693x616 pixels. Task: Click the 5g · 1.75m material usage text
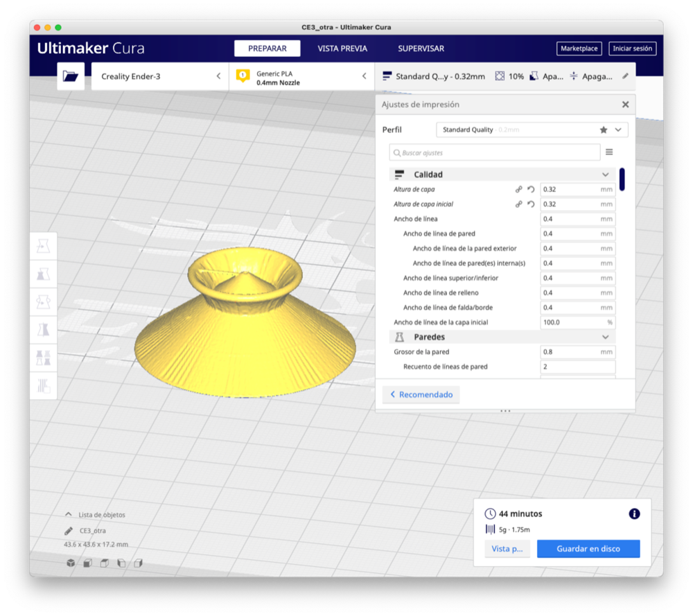[514, 529]
